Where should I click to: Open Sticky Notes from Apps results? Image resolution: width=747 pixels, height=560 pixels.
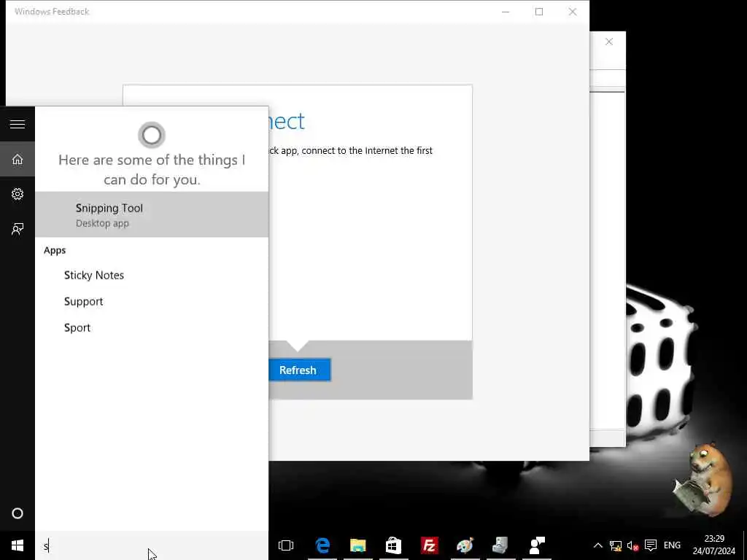pos(152,275)
